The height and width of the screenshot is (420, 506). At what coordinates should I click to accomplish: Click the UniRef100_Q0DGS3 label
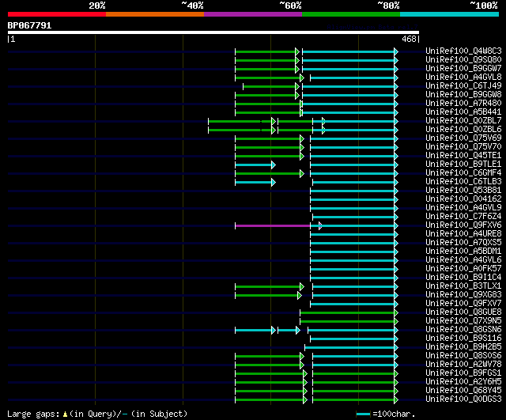coord(463,399)
